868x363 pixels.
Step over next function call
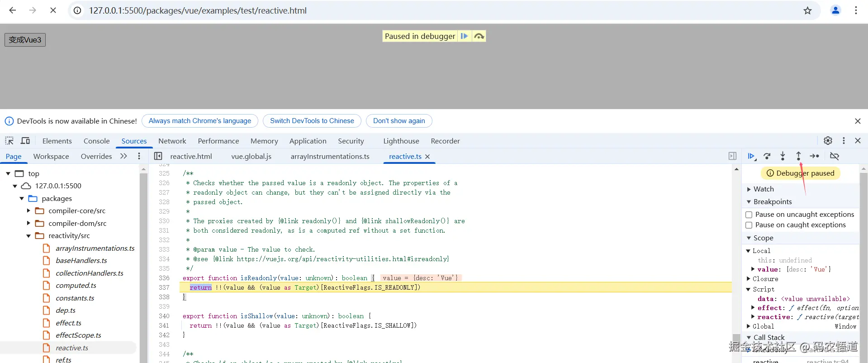tap(767, 156)
